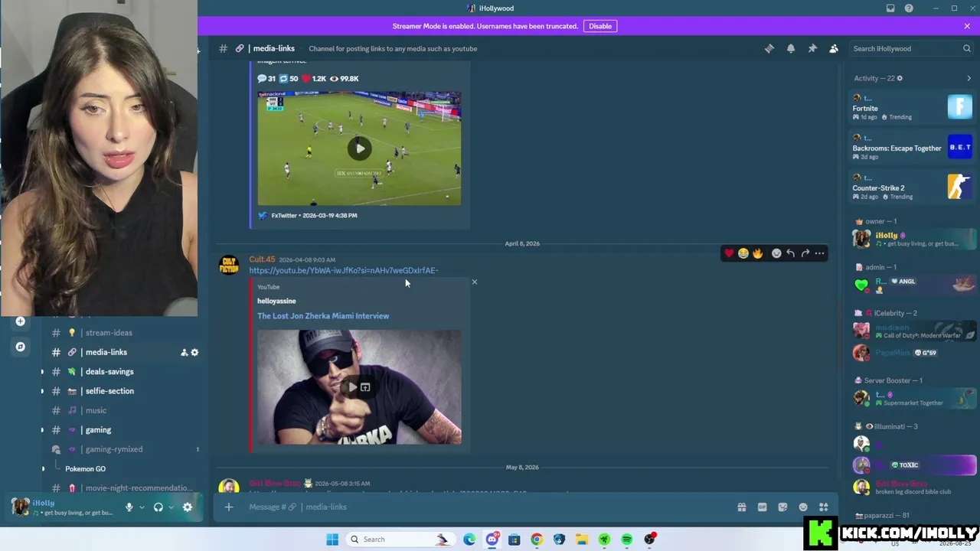Screen dimensions: 980x551
Task: Open User Settings gear icon
Action: pos(188,507)
